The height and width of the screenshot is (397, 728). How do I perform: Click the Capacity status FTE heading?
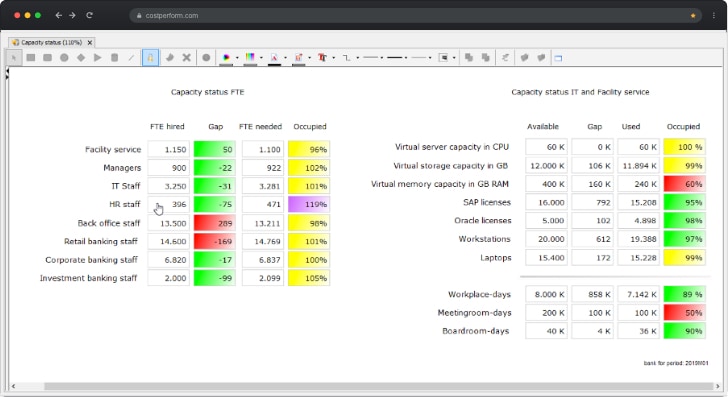tap(207, 92)
